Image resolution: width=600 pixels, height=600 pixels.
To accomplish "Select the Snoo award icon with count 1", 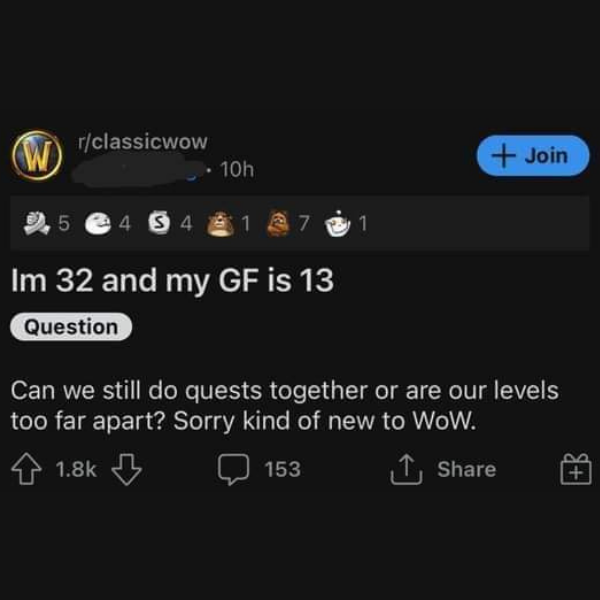I will click(x=337, y=224).
